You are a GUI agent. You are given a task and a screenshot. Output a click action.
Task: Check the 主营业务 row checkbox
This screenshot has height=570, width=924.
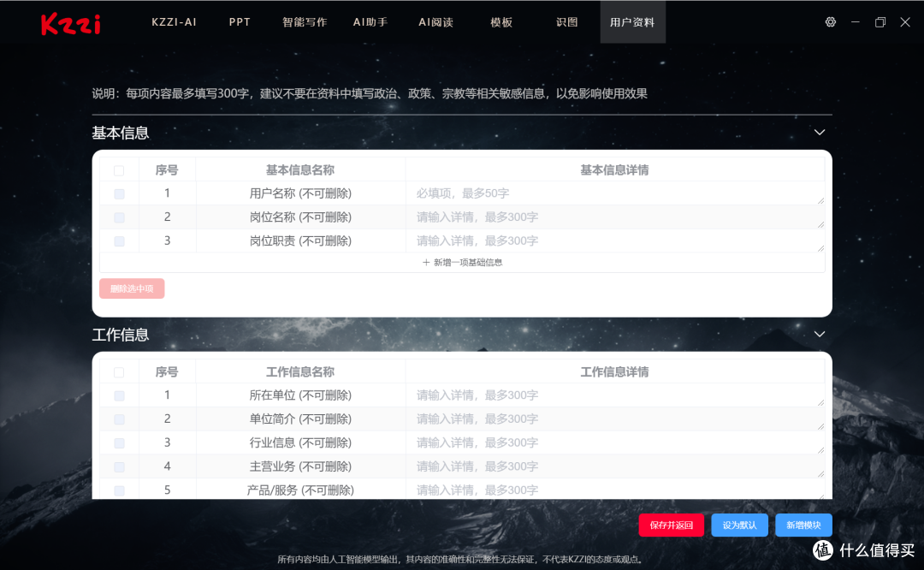tap(119, 466)
